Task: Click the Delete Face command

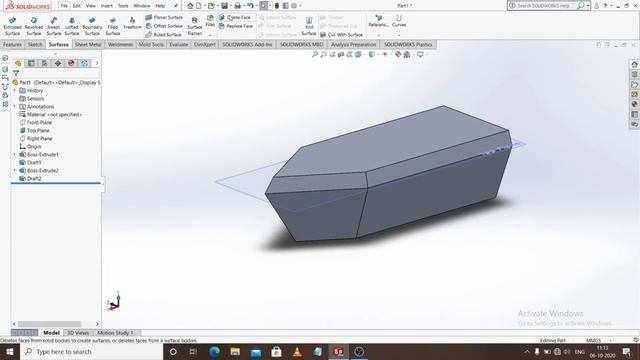Action: tap(235, 17)
